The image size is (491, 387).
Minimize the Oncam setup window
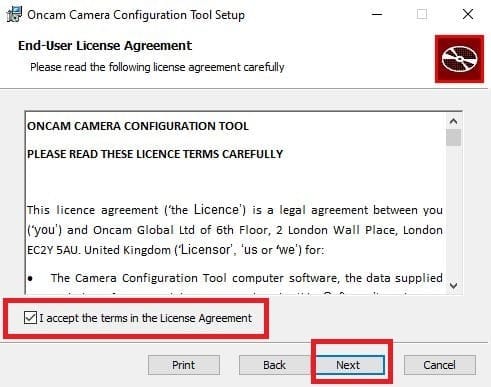pyautogui.click(x=377, y=14)
